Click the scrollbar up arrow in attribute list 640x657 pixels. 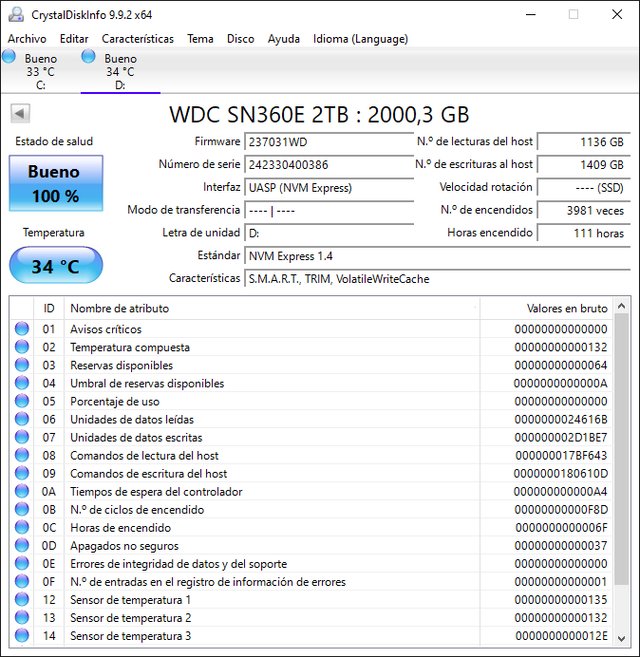[x=622, y=306]
